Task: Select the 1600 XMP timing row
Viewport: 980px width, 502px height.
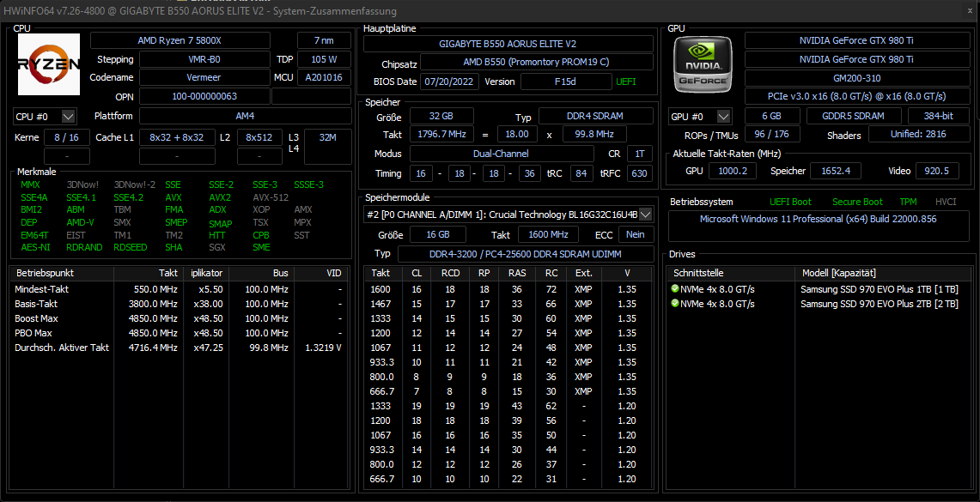Action: (508, 289)
